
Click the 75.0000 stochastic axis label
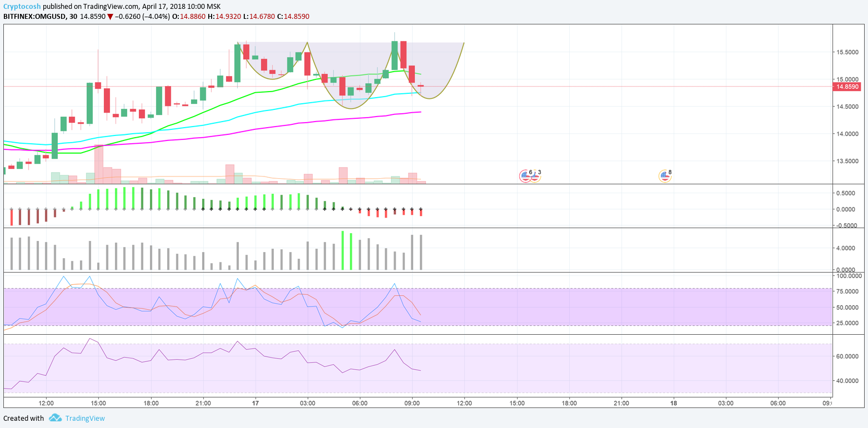tap(847, 291)
